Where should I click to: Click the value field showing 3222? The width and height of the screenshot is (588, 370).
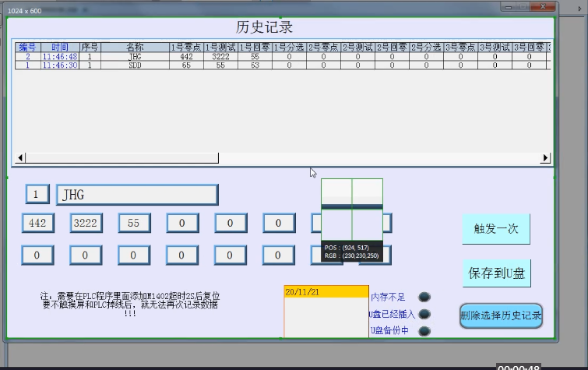tap(85, 223)
